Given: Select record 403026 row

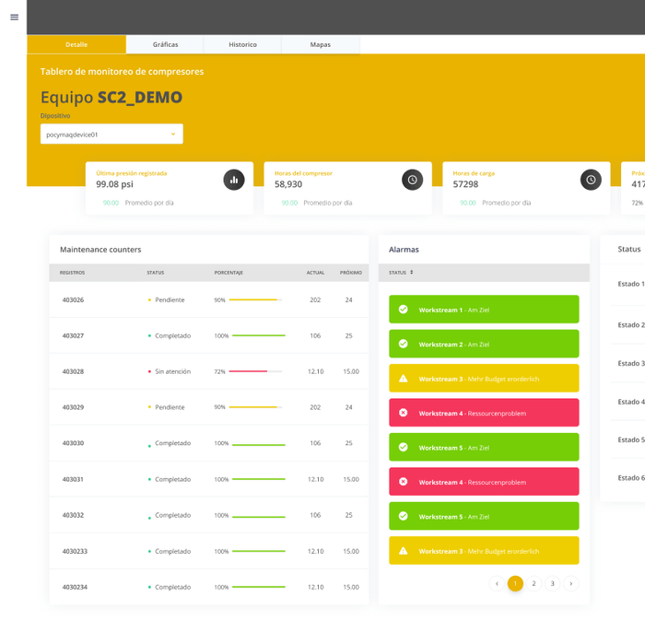Looking at the screenshot, I should (209, 299).
